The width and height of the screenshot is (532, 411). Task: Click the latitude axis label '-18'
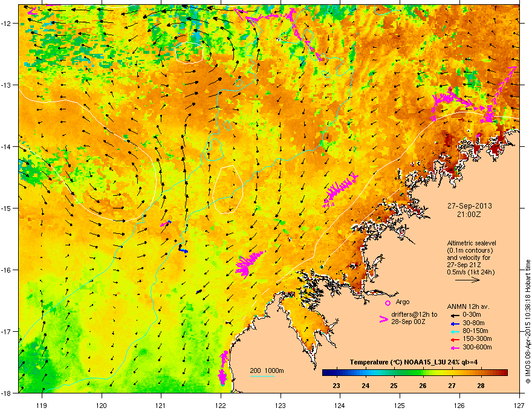(7, 393)
